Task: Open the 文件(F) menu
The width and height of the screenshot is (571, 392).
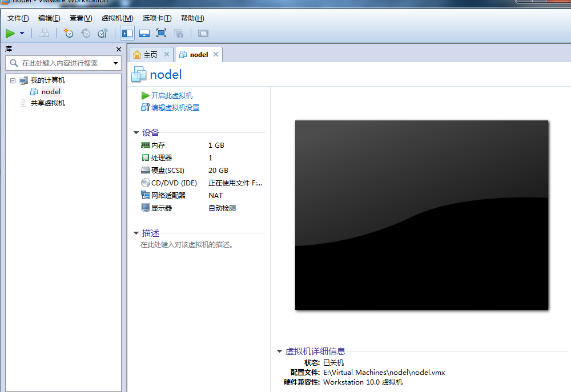Action: (18, 18)
